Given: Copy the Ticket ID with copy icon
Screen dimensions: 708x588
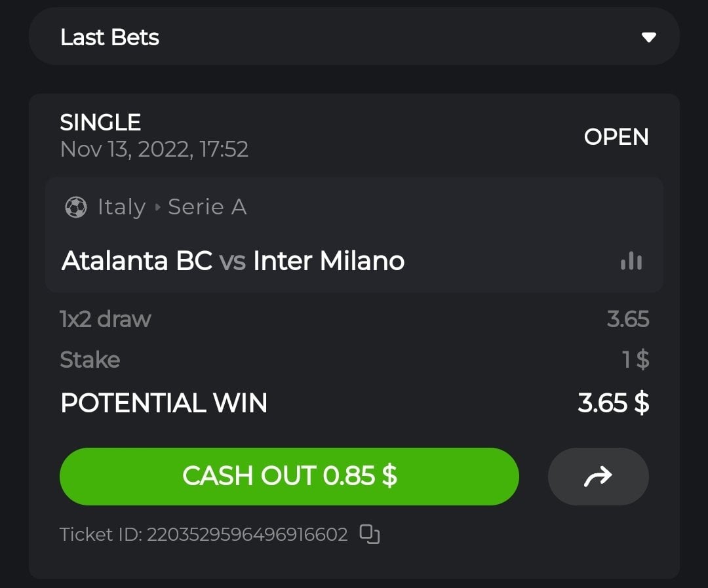Looking at the screenshot, I should tap(370, 534).
